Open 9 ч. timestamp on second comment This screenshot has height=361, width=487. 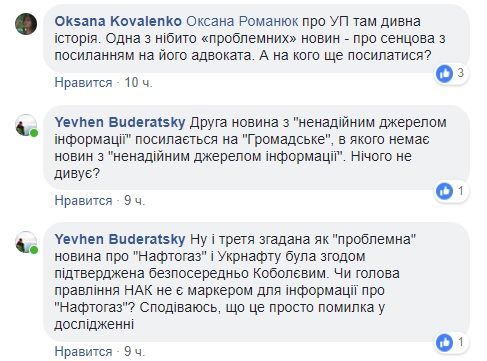pyautogui.click(x=135, y=200)
